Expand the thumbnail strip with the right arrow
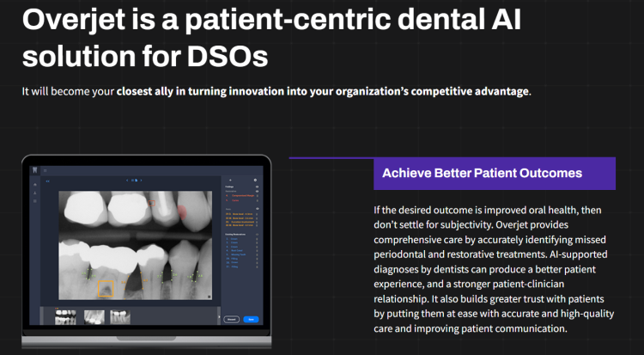644x355 pixels. 218,317
